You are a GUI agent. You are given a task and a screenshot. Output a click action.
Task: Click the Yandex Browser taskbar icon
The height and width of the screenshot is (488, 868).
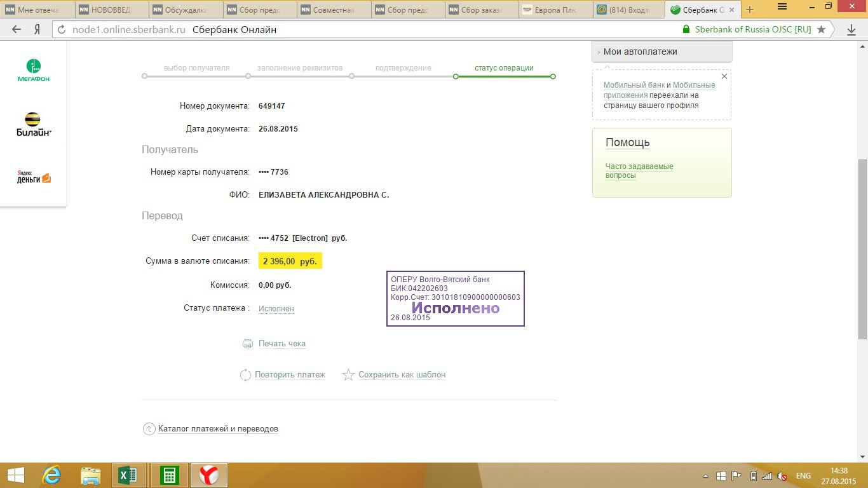(209, 475)
